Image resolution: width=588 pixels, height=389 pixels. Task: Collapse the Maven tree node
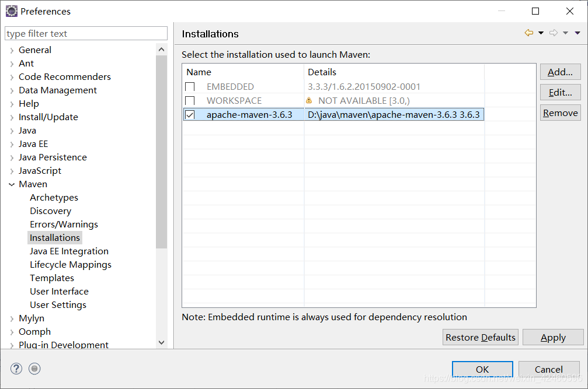tap(12, 184)
